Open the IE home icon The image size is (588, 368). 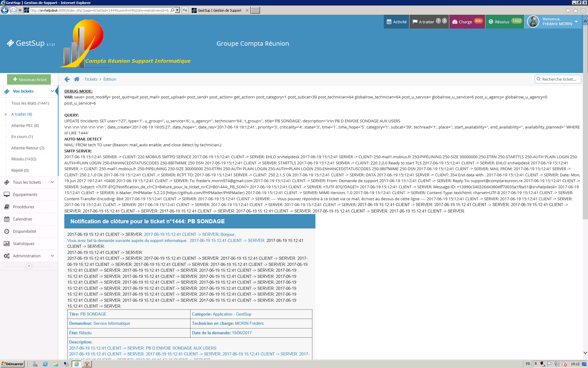point(568,11)
